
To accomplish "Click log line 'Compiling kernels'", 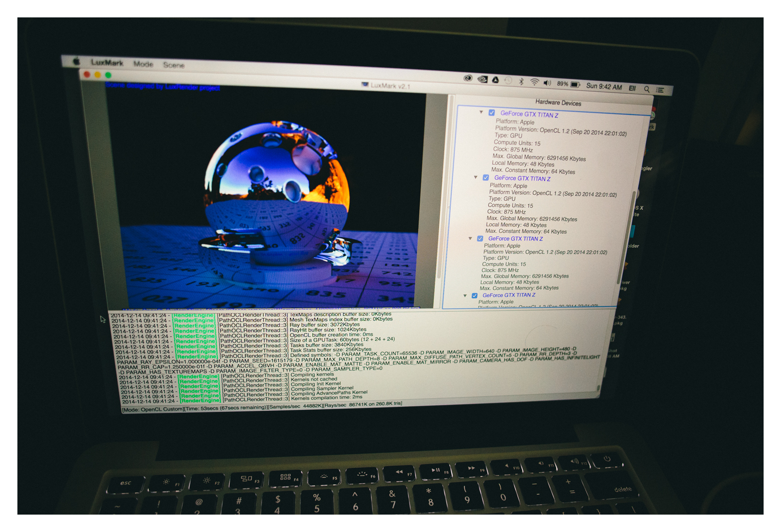I will point(312,374).
